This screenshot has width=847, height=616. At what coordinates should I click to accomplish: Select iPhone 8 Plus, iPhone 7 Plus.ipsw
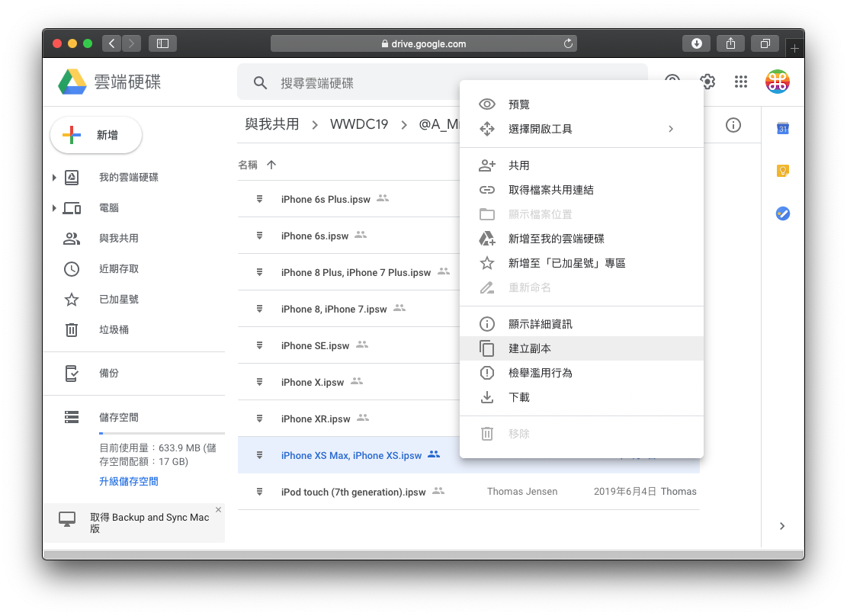pyautogui.click(x=348, y=272)
